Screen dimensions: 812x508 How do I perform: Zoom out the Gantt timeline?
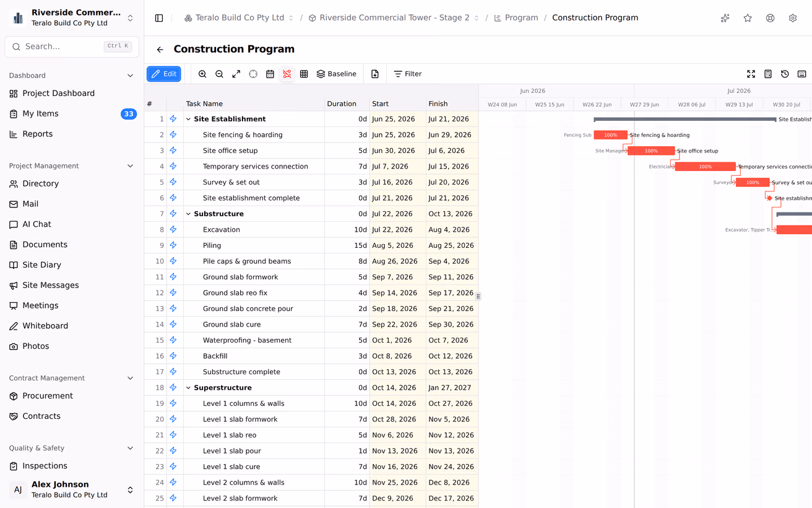pos(219,74)
